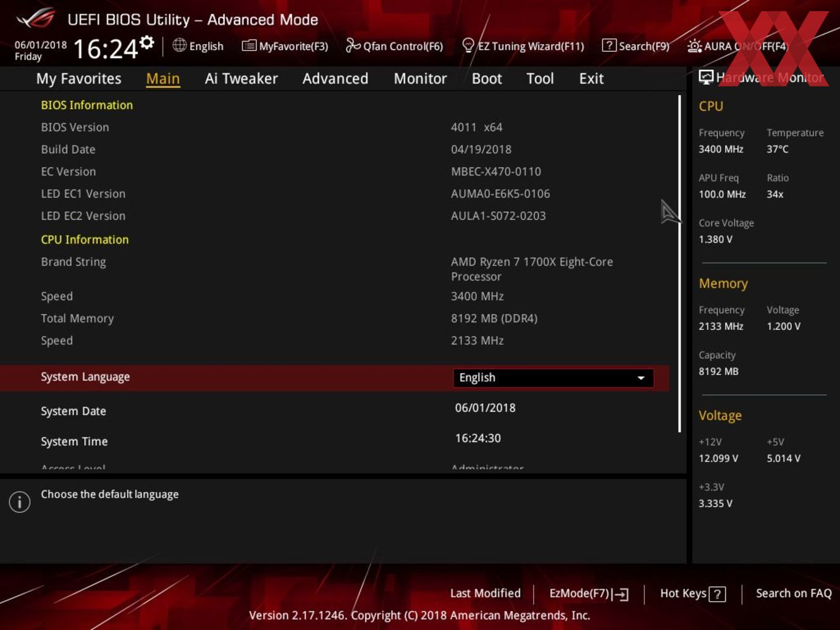Click the info icon beside help text
The image size is (840, 630).
20,502
